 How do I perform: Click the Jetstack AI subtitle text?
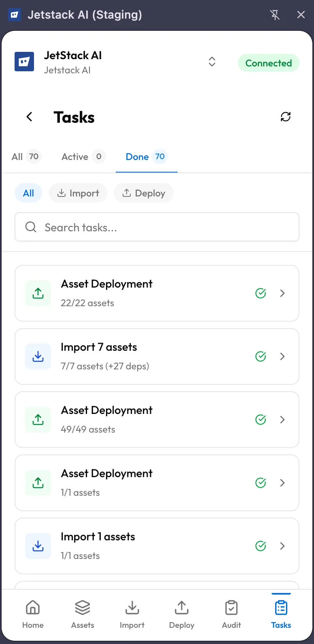click(x=67, y=70)
